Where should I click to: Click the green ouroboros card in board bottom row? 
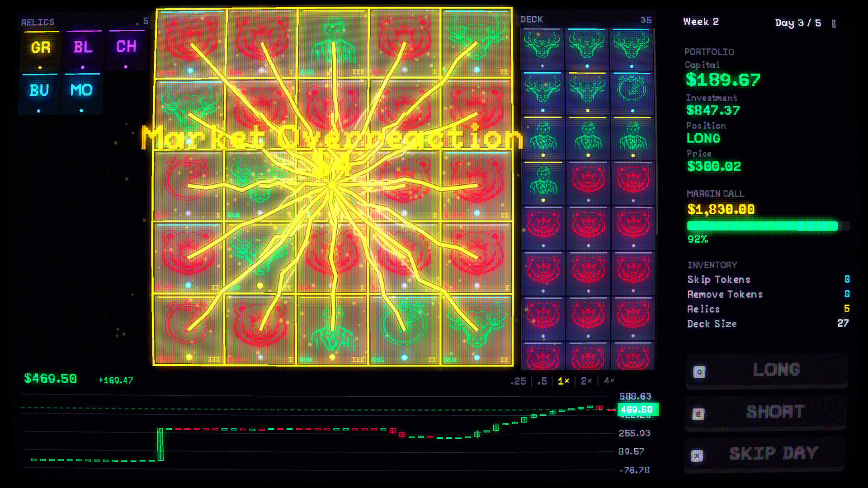[404, 330]
